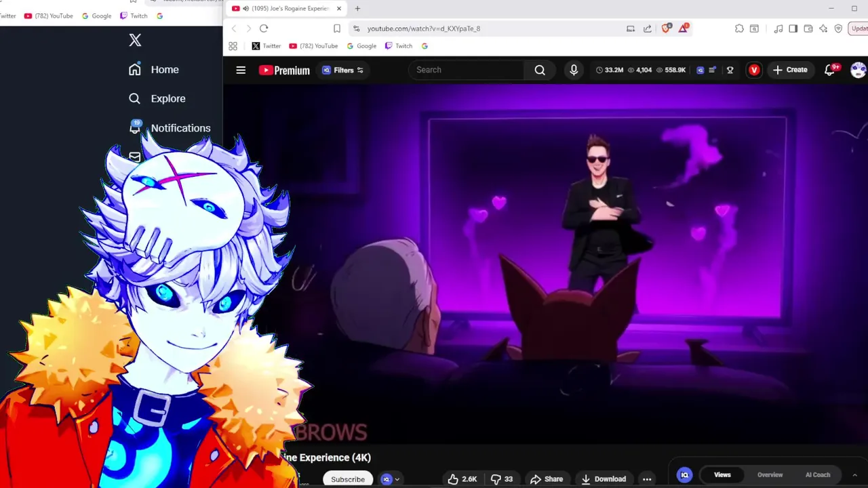Click X logo in background window

(135, 40)
